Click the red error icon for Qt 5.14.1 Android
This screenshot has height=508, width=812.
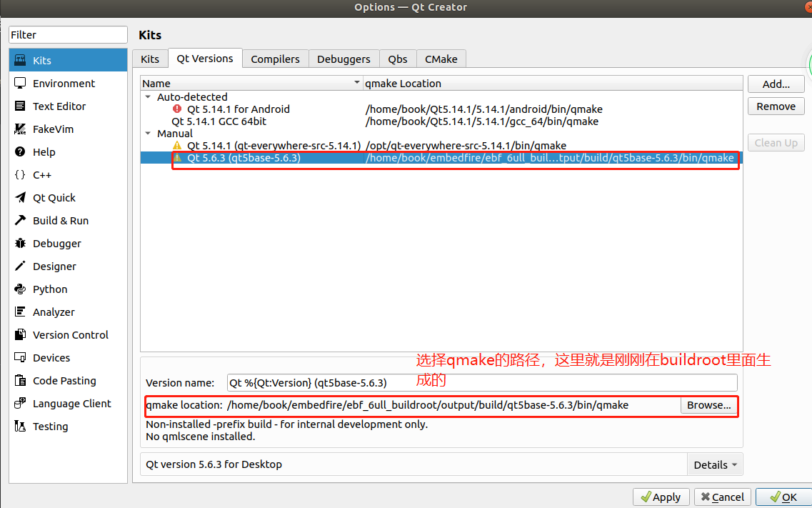pyautogui.click(x=177, y=109)
